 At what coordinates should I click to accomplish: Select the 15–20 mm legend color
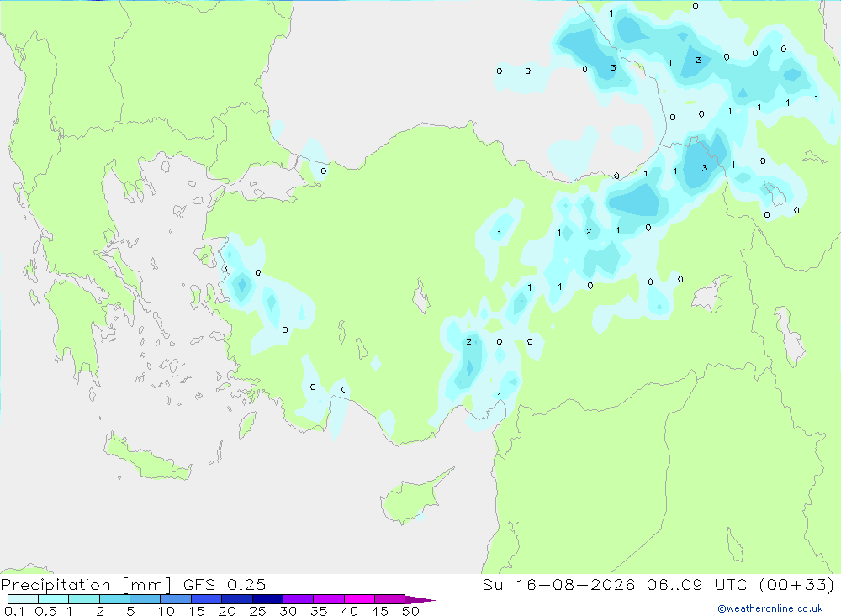pyautogui.click(x=207, y=599)
